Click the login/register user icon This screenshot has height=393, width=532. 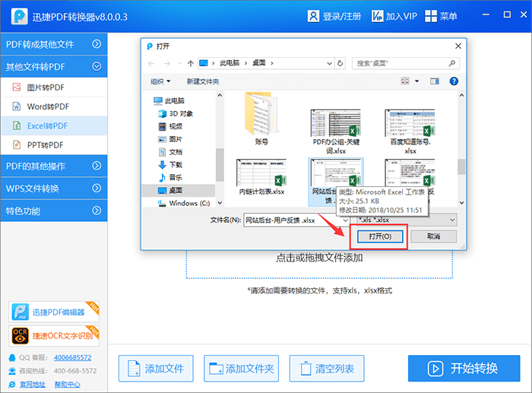(x=313, y=16)
